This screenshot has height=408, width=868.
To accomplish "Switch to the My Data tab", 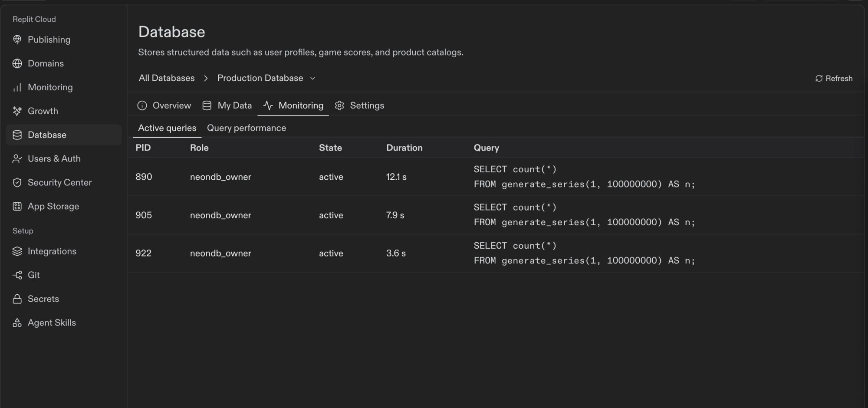I will (x=227, y=105).
